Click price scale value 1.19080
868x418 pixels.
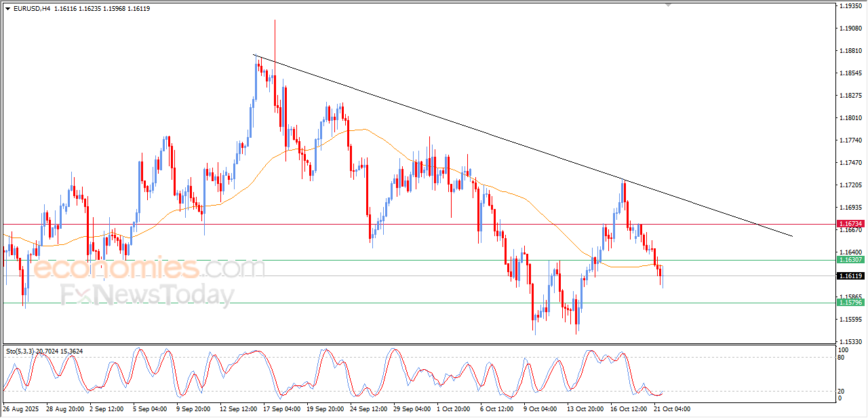[852, 28]
